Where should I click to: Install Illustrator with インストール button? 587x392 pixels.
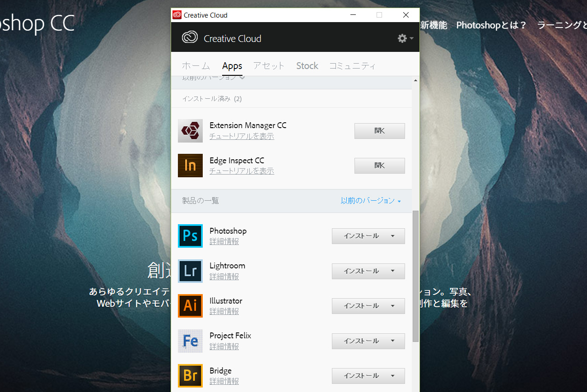tap(360, 306)
